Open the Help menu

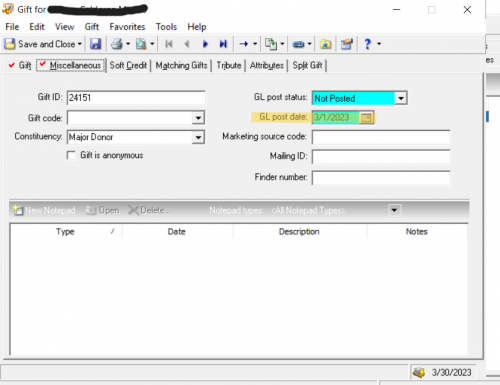(x=197, y=27)
